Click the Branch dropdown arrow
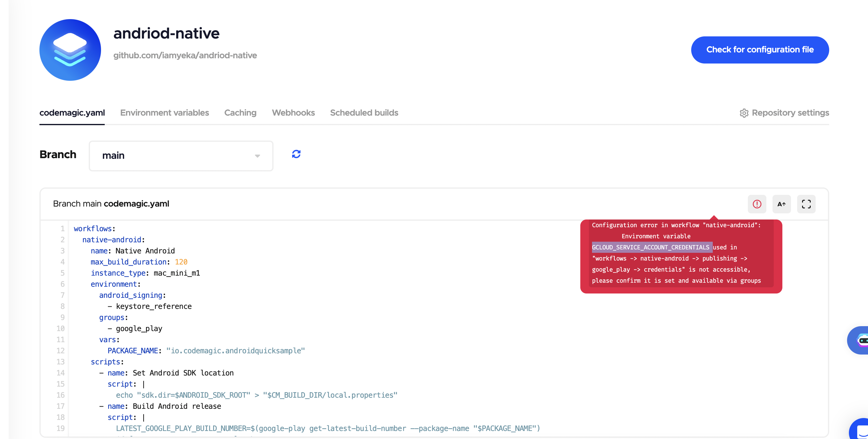This screenshot has width=868, height=439. point(257,156)
